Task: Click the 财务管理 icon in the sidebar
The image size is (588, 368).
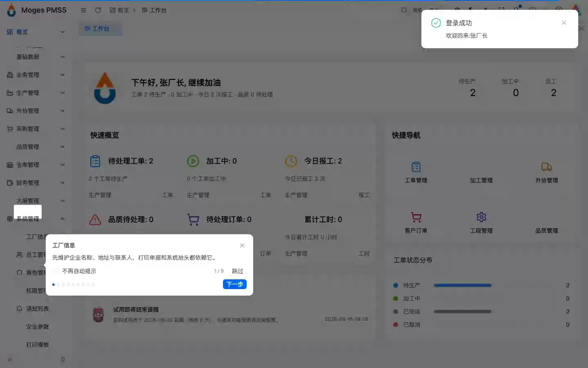Action: (10, 183)
